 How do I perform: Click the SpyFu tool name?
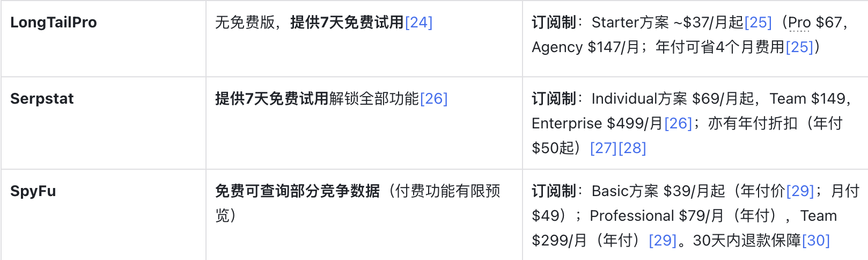33,191
